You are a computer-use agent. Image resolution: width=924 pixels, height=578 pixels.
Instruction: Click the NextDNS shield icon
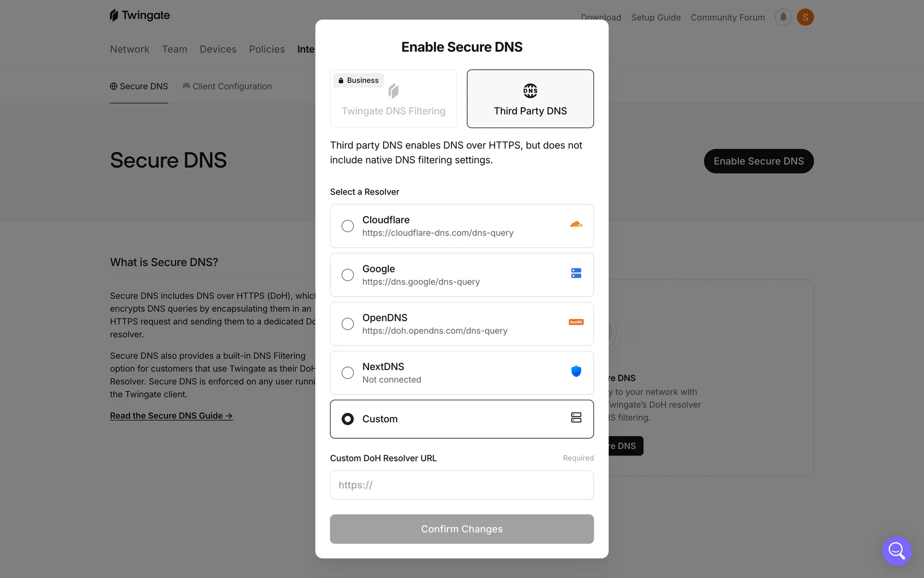(x=576, y=371)
